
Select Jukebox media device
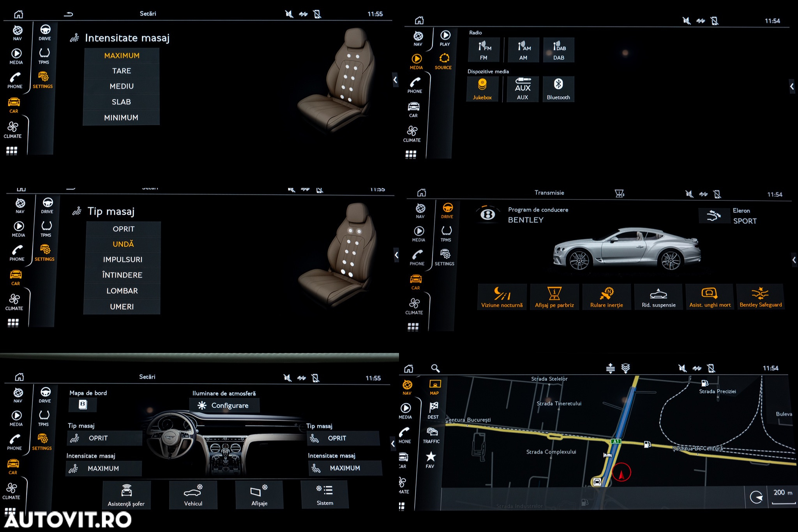click(482, 89)
